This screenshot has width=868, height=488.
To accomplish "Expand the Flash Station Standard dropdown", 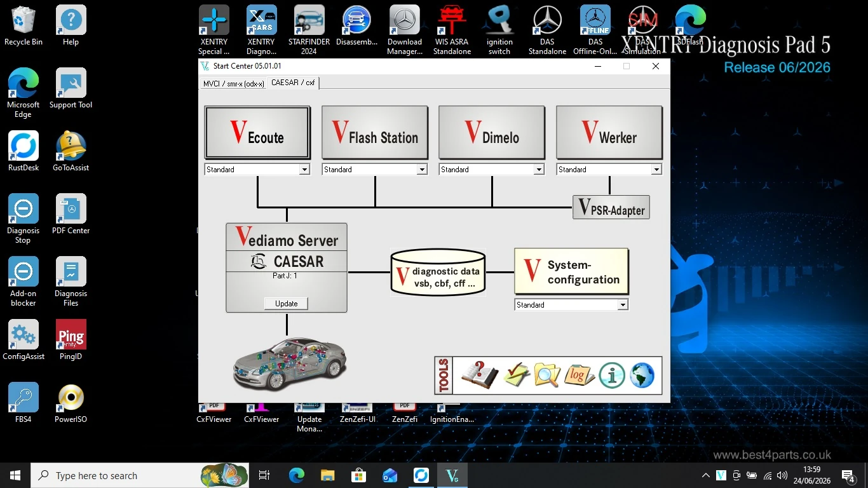I will coord(422,170).
